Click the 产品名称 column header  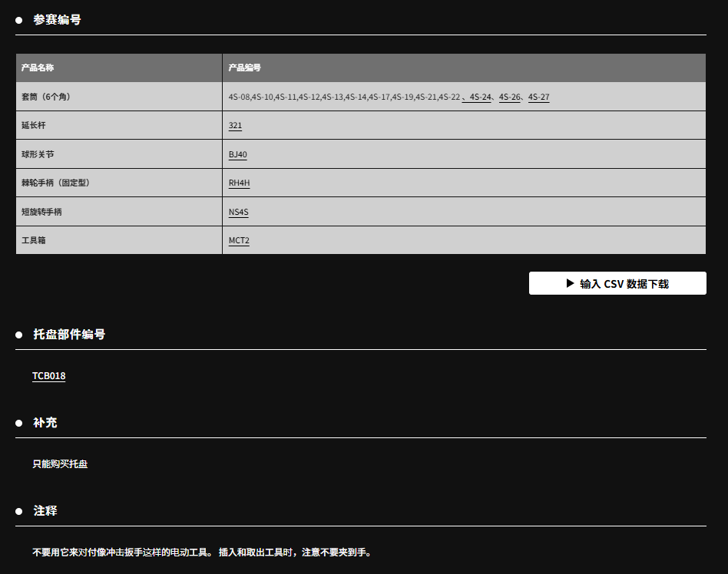[38, 68]
